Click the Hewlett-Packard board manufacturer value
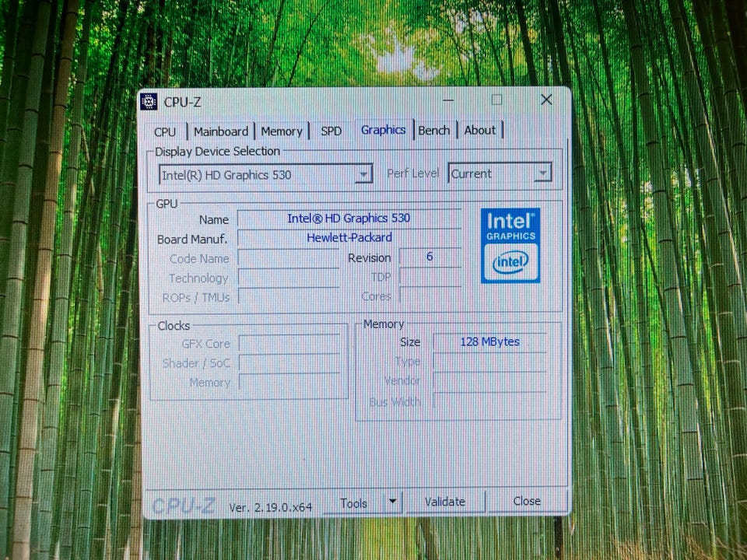 (x=349, y=238)
